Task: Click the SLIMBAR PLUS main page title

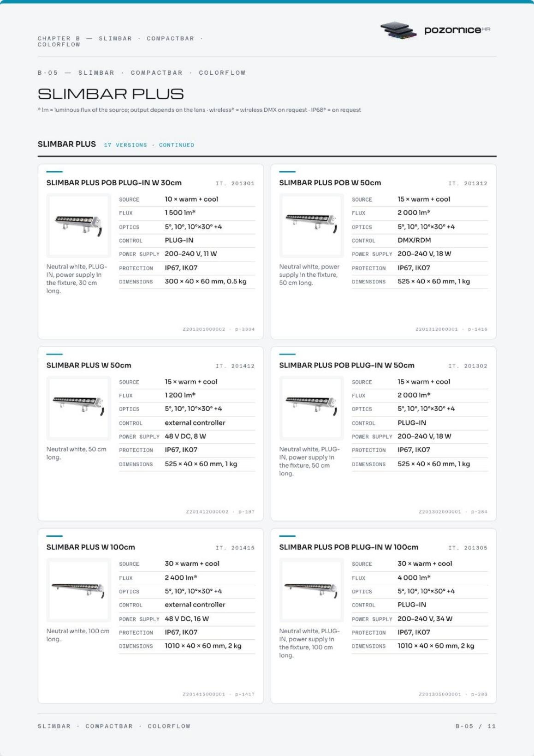Action: pyautogui.click(x=111, y=94)
